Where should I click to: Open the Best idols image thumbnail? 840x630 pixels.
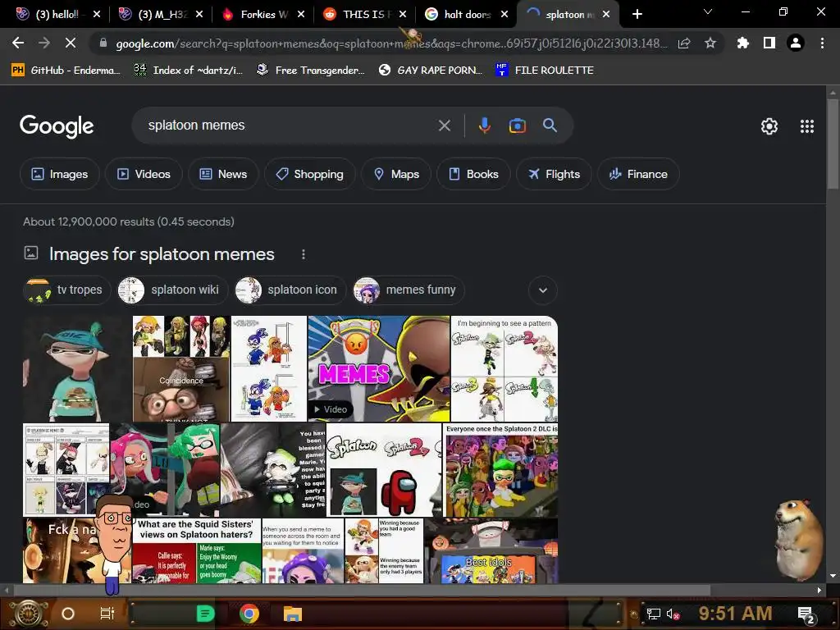[491, 550]
